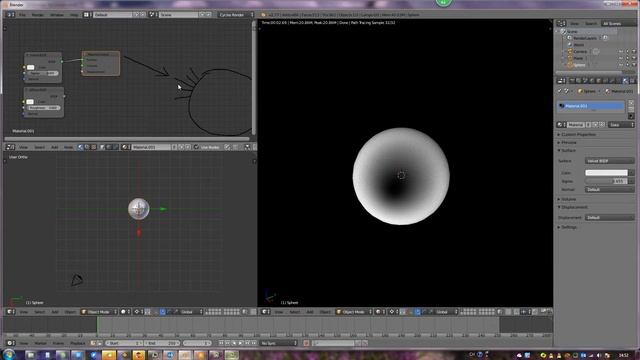This screenshot has height=360, width=640.
Task: Toggle Camera renderability icon in outliner
Action: tap(634, 52)
